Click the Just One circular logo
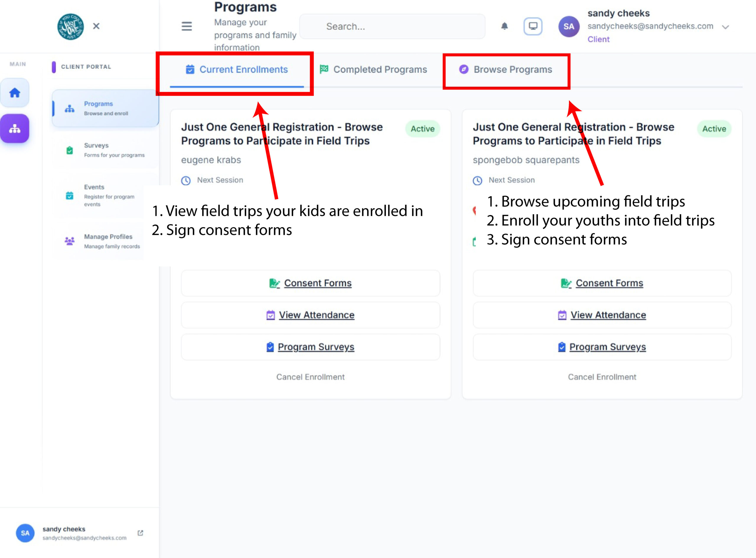Image resolution: width=756 pixels, height=558 pixels. 70,26
